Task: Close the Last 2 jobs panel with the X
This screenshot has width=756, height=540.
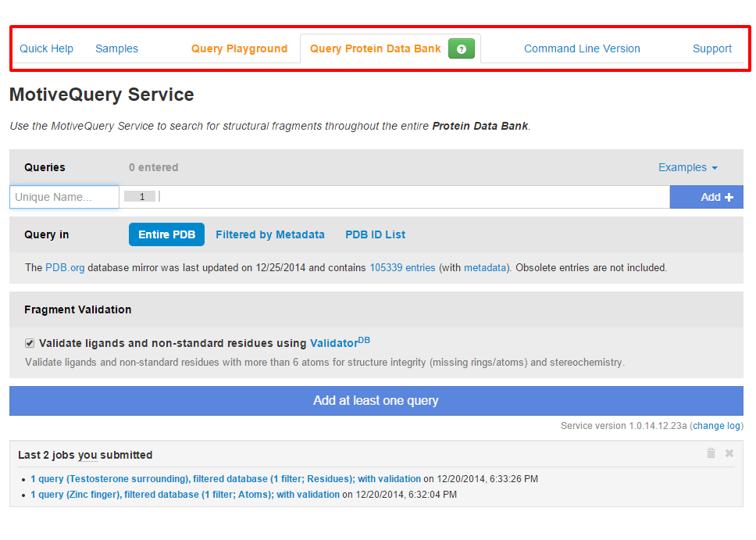Action: coord(729,453)
